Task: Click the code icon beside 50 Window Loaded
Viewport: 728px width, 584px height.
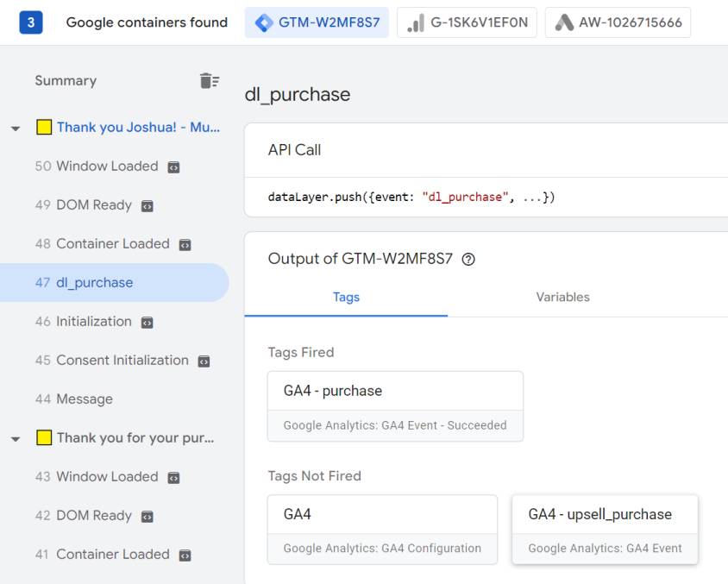Action: (173, 167)
